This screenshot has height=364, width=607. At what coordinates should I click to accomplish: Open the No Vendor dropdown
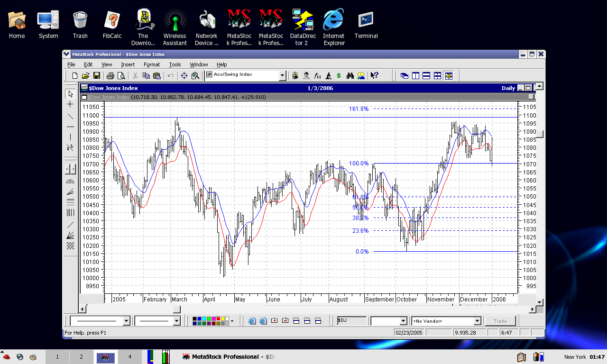[477, 321]
